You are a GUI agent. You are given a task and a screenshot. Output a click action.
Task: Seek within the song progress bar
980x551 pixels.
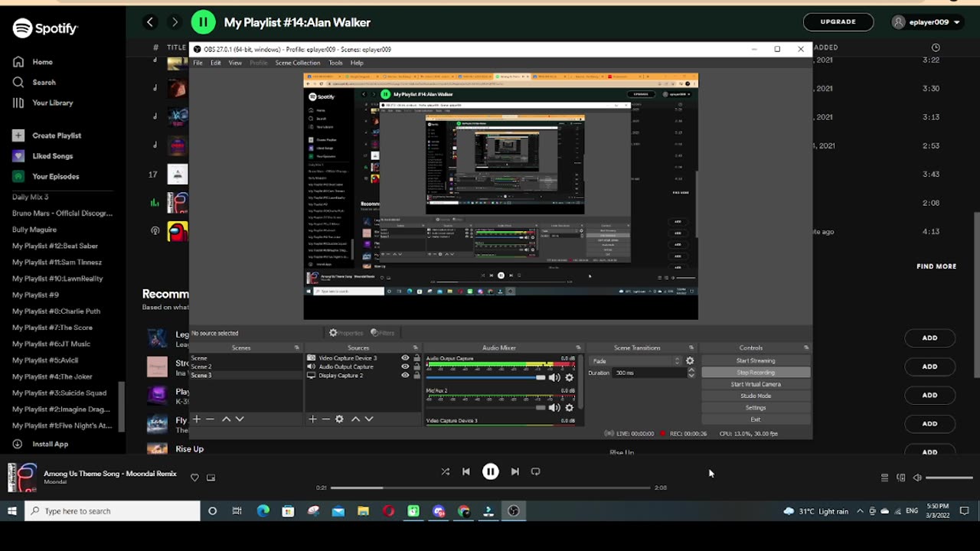pos(490,487)
